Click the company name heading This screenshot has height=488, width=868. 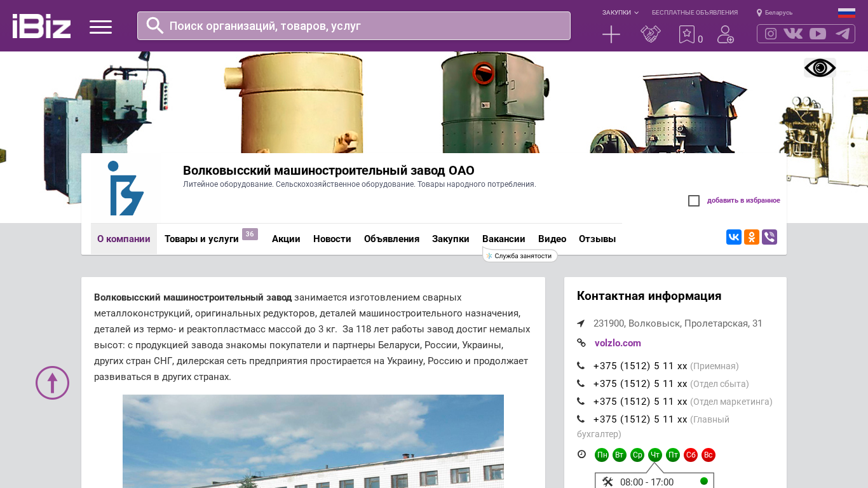tap(329, 170)
